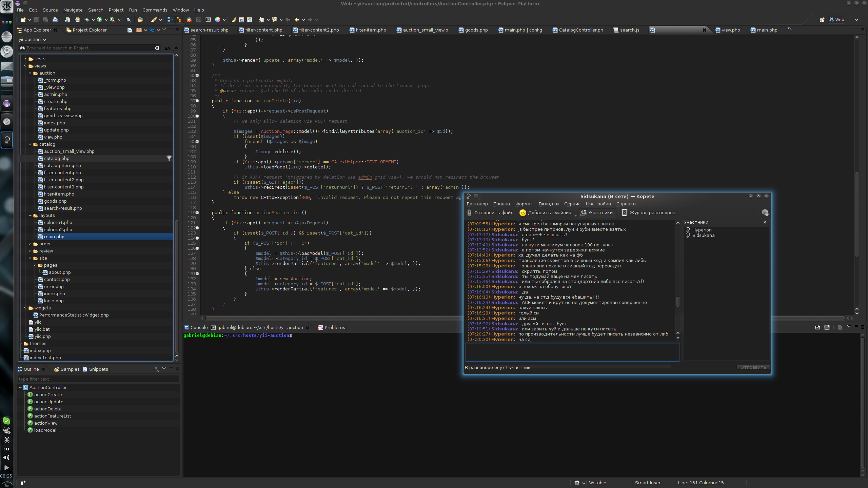The width and height of the screenshot is (868, 488).
Task: Click paperclip Отправить файл icon in Kopete
Action: pyautogui.click(x=469, y=213)
